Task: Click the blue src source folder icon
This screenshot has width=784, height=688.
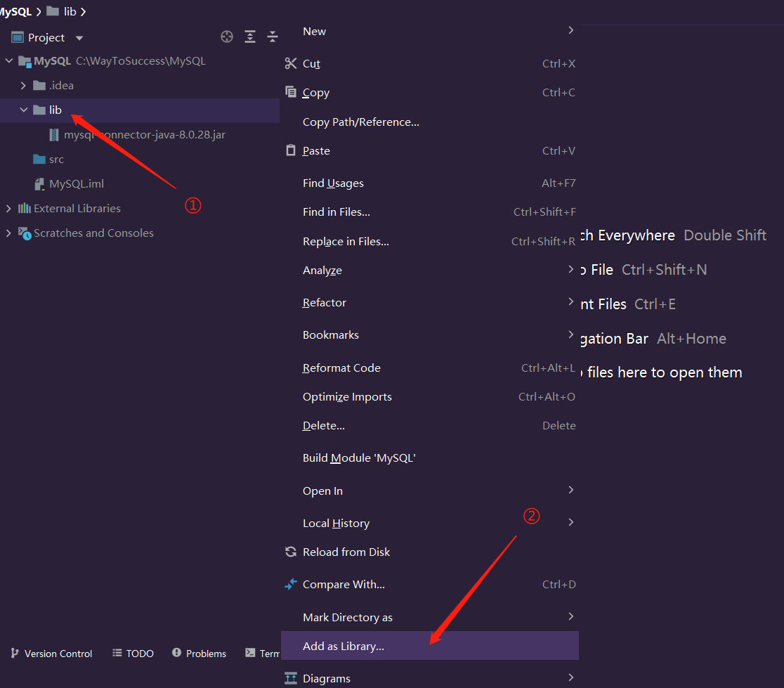Action: pos(39,159)
